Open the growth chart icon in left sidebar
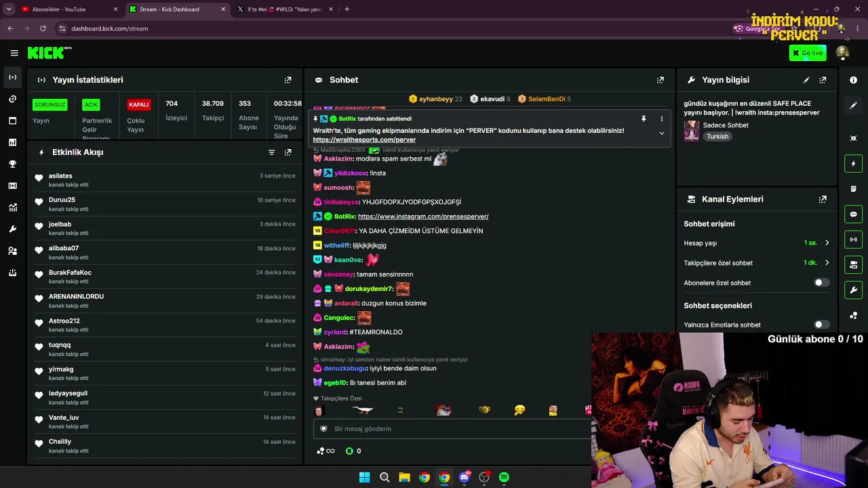The width and height of the screenshot is (868, 488). click(13, 207)
